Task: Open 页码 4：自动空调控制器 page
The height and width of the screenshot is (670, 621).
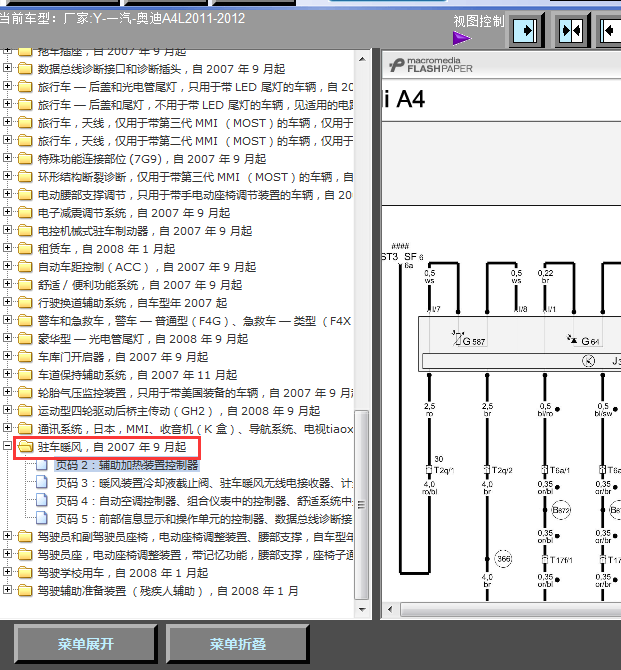Action: [204, 501]
